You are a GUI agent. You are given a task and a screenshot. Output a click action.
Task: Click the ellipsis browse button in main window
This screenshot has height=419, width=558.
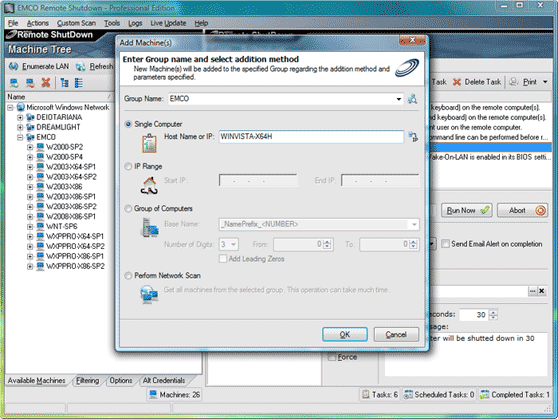pyautogui.click(x=532, y=291)
